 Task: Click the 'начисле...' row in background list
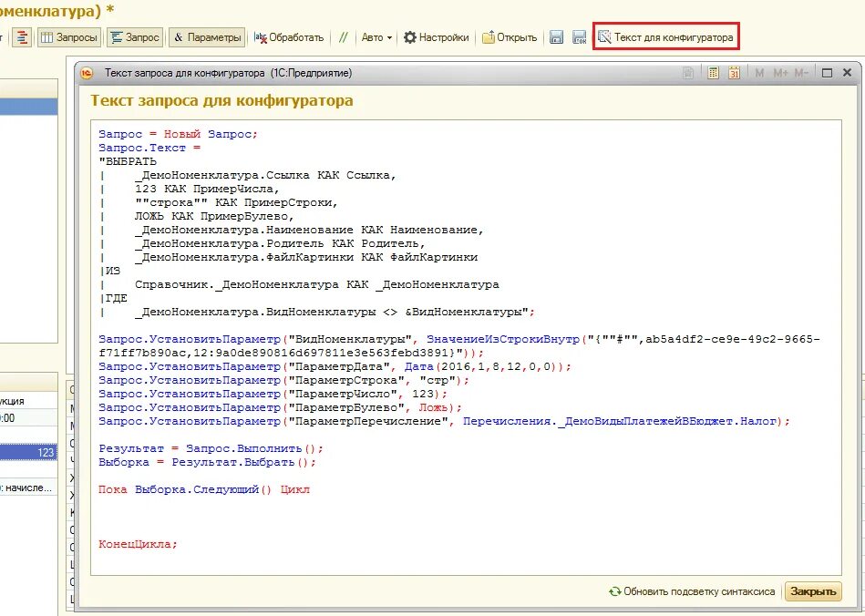[28, 488]
